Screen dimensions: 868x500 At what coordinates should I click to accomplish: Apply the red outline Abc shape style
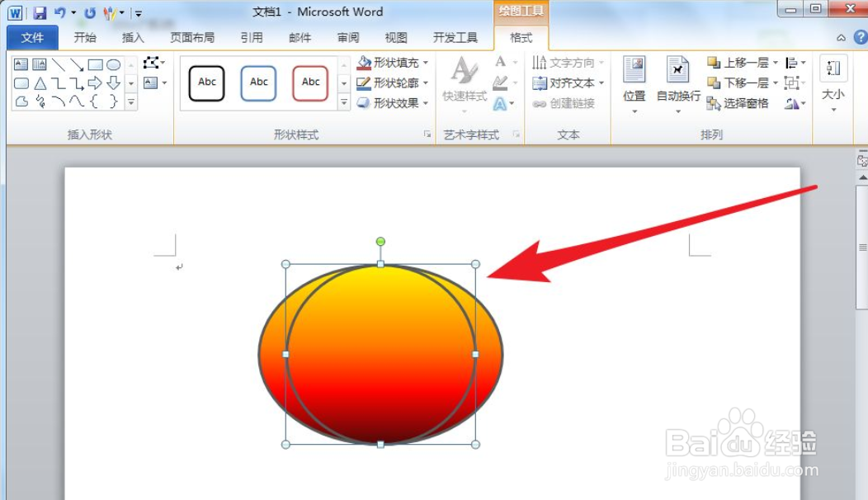coord(310,83)
